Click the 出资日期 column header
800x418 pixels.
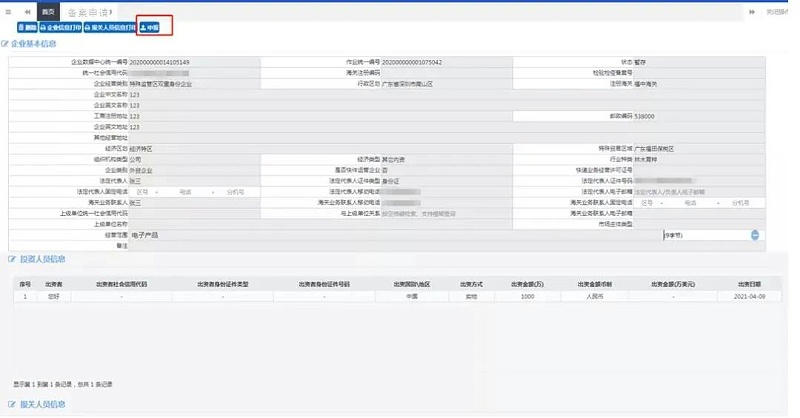tap(749, 284)
